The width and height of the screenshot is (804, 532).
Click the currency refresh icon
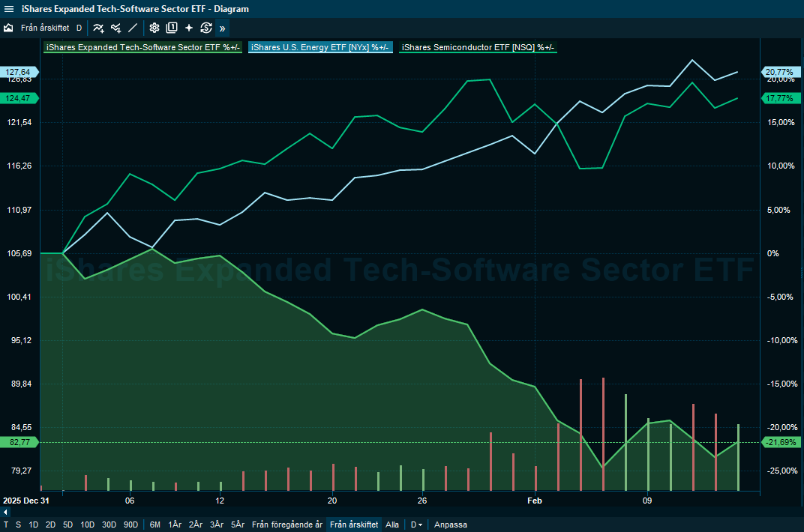pos(206,28)
